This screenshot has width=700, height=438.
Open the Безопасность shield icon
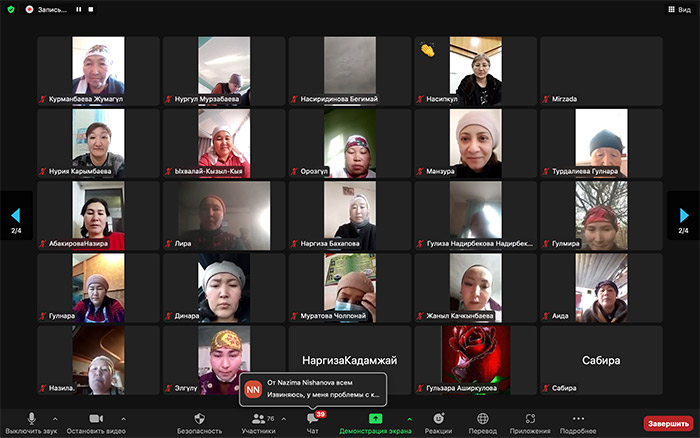(x=199, y=421)
